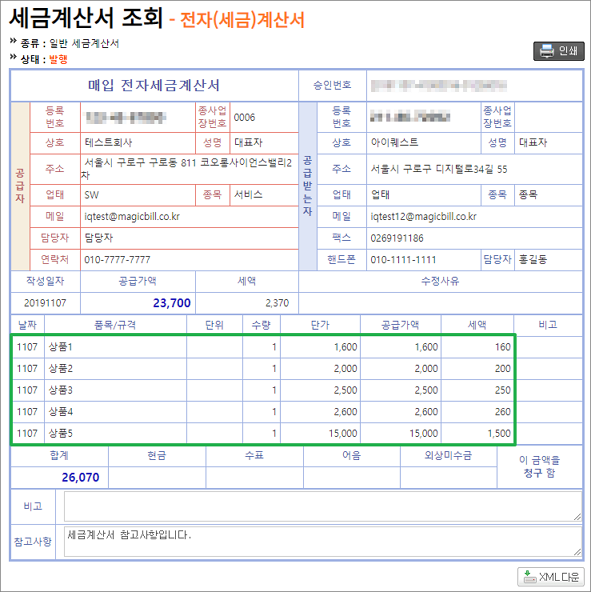This screenshot has width=591, height=592.
Task: Click the fax number 0269191186
Action: [397, 238]
